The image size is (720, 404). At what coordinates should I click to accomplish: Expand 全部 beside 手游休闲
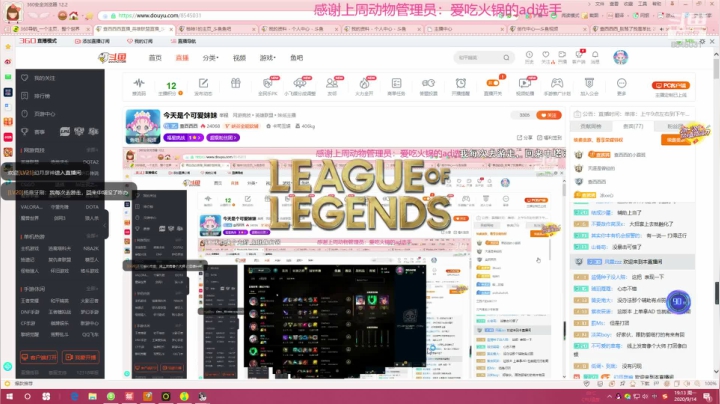click(92, 289)
